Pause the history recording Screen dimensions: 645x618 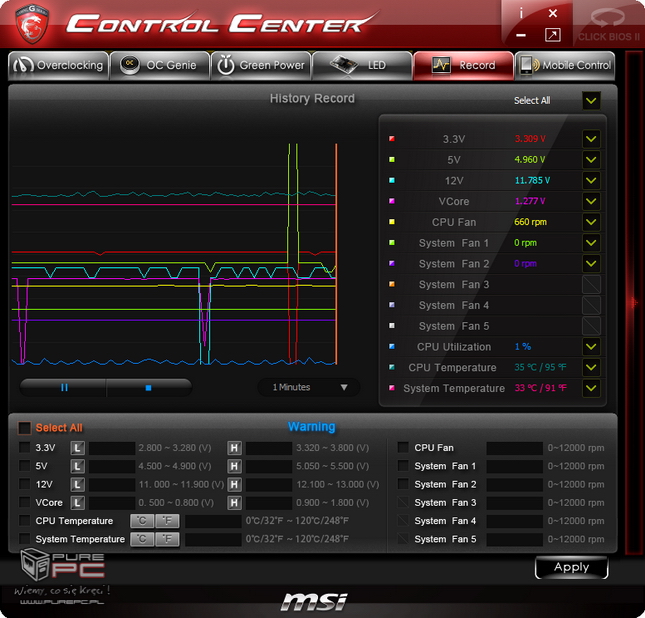(64, 388)
